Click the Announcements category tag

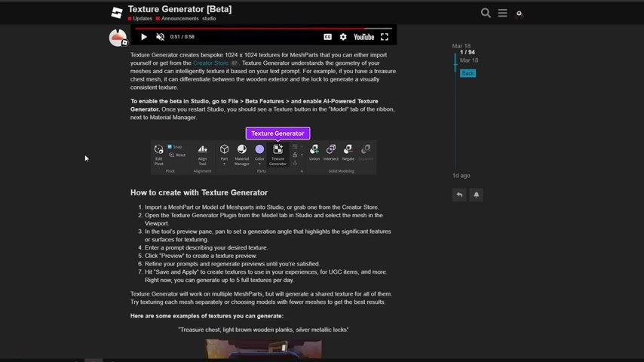coord(177,19)
